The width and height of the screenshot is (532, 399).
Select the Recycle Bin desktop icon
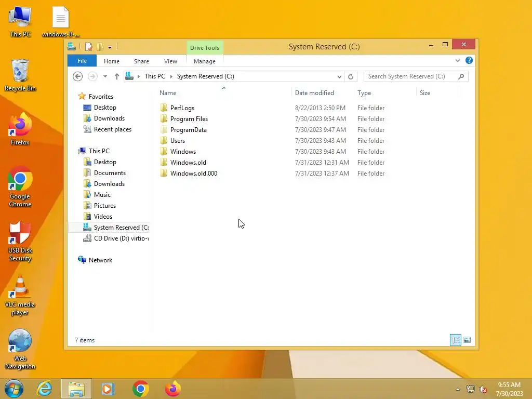(x=20, y=75)
